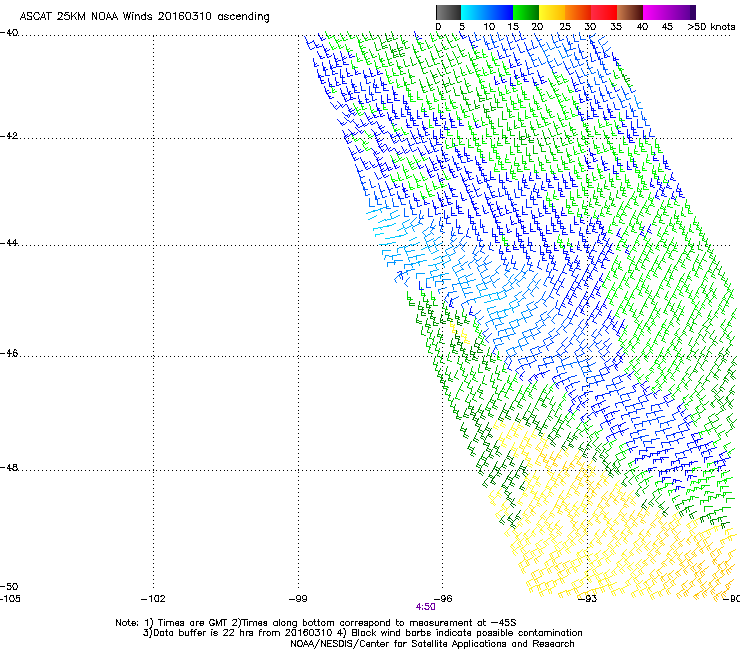Click the -40 latitude axis label

point(9,33)
